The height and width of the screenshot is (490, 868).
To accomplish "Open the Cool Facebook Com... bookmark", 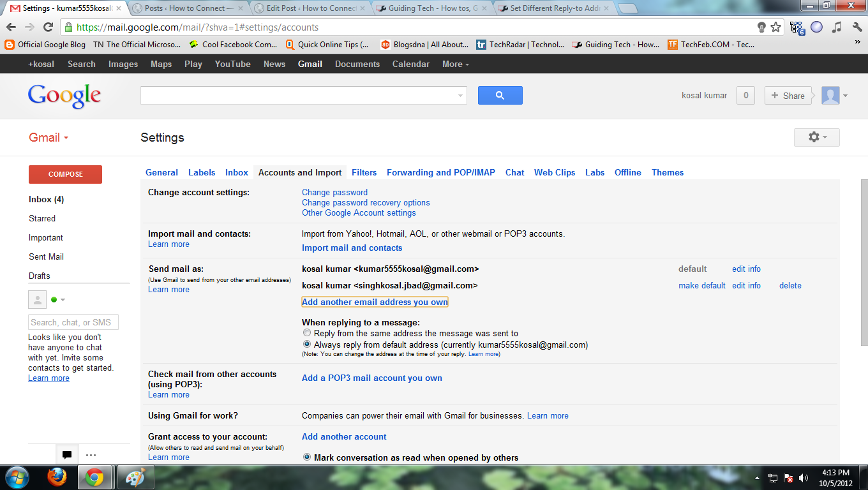I will [233, 45].
